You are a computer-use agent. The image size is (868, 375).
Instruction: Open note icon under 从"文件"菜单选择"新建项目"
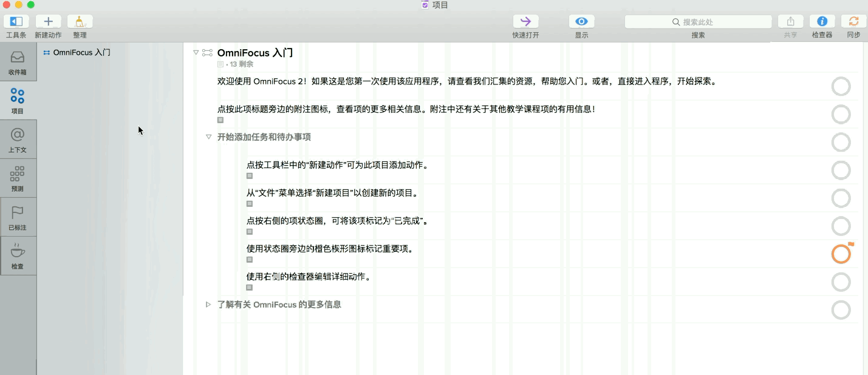(250, 204)
